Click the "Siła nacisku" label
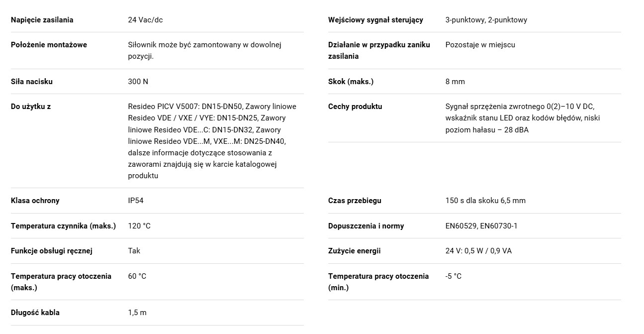This screenshot has height=334, width=644. point(32,82)
